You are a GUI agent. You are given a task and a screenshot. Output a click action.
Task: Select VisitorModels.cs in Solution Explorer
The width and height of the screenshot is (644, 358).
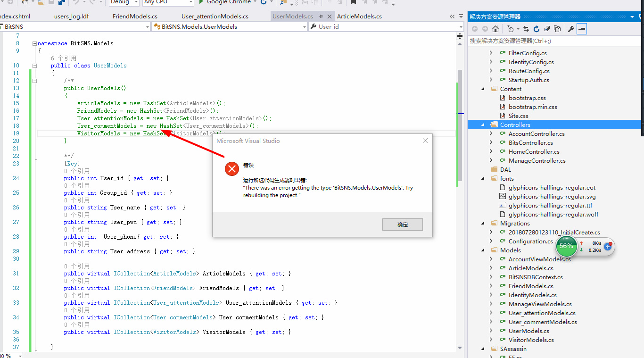click(x=531, y=340)
